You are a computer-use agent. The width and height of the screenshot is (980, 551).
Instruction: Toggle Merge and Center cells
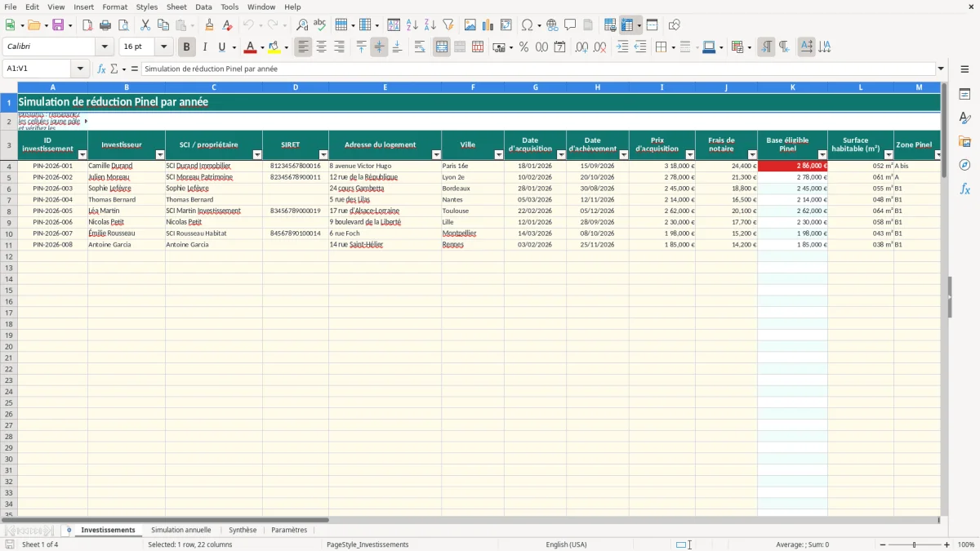(x=442, y=47)
